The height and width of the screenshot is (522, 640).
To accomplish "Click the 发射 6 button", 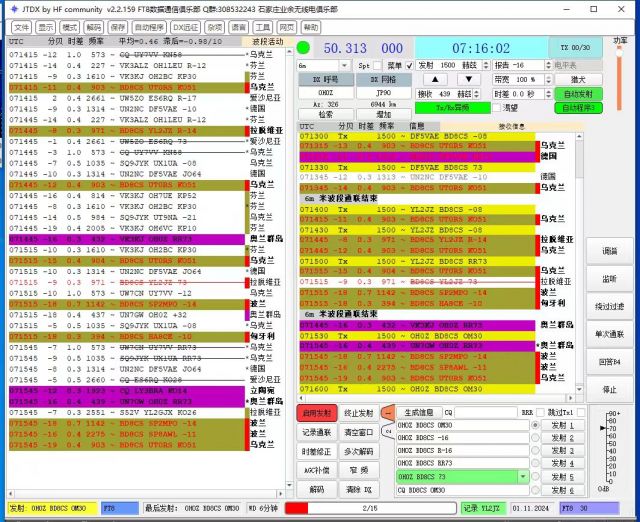I will click(562, 490).
